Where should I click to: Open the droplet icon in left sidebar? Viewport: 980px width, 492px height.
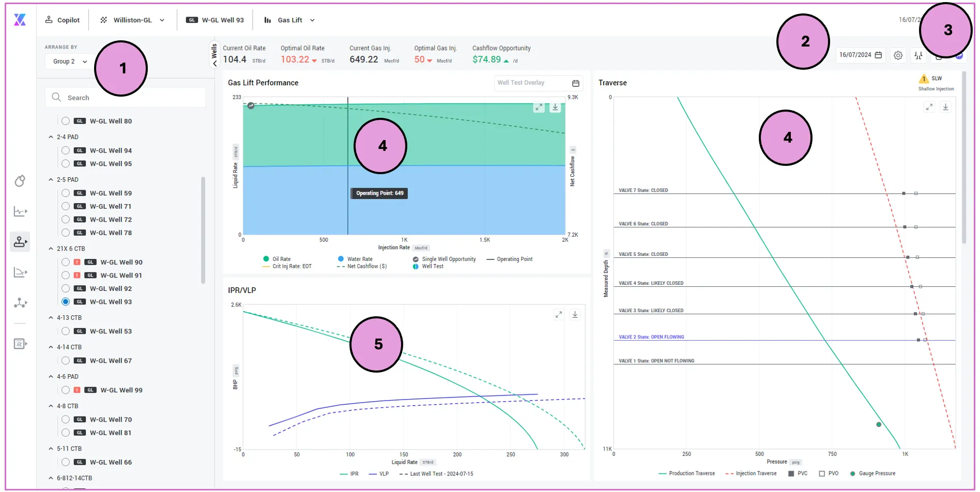pyautogui.click(x=20, y=181)
